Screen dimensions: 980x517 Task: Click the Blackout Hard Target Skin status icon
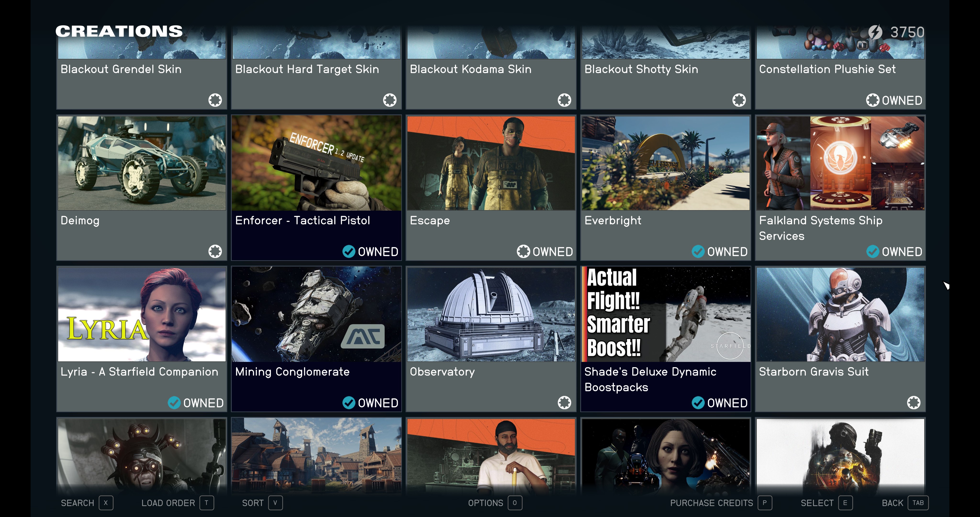point(390,100)
